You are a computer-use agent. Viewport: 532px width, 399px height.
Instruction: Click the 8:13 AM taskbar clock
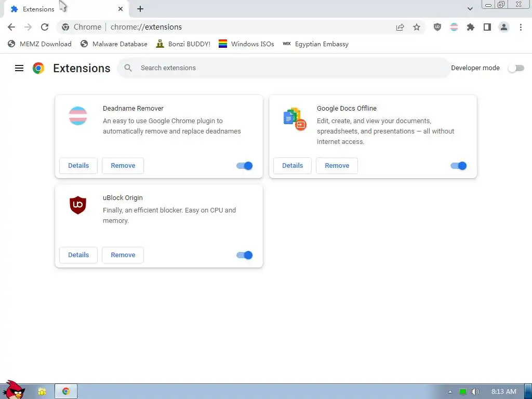point(504,392)
